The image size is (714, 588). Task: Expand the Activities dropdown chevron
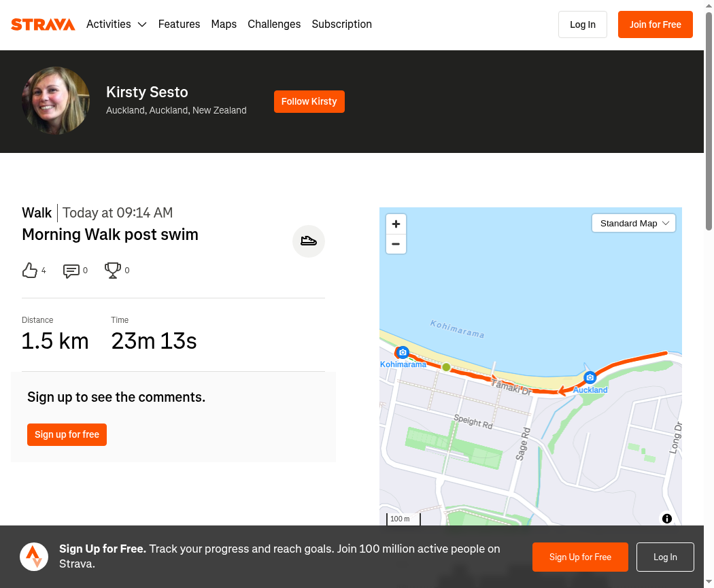tap(142, 24)
